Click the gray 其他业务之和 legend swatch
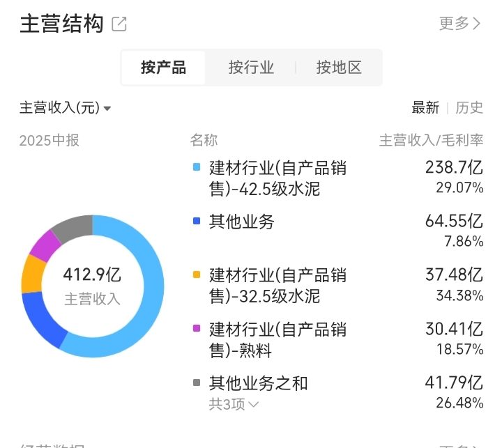The width and height of the screenshot is (502, 448). point(197,383)
